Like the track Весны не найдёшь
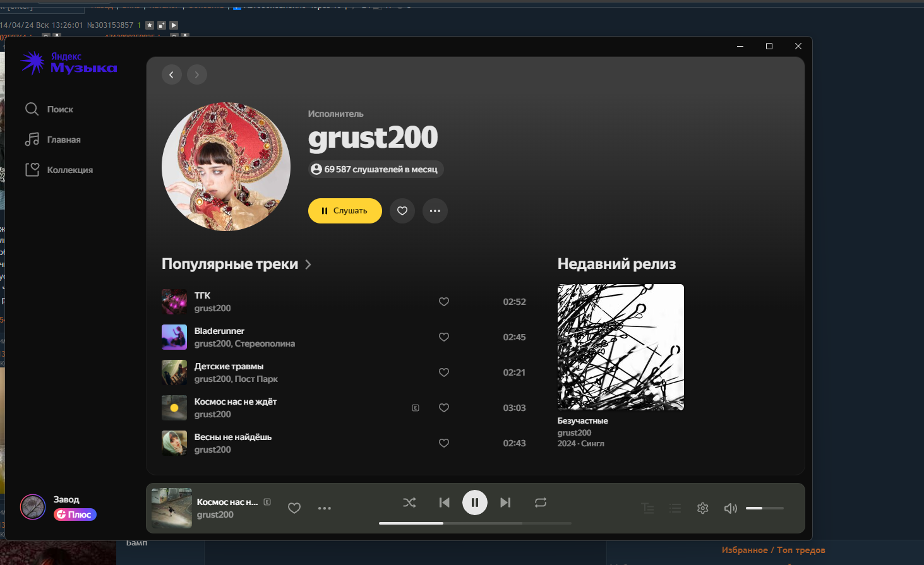This screenshot has width=924, height=565. [444, 443]
